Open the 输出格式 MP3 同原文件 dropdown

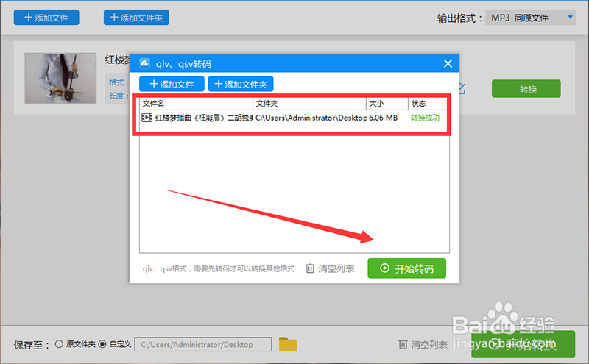530,18
